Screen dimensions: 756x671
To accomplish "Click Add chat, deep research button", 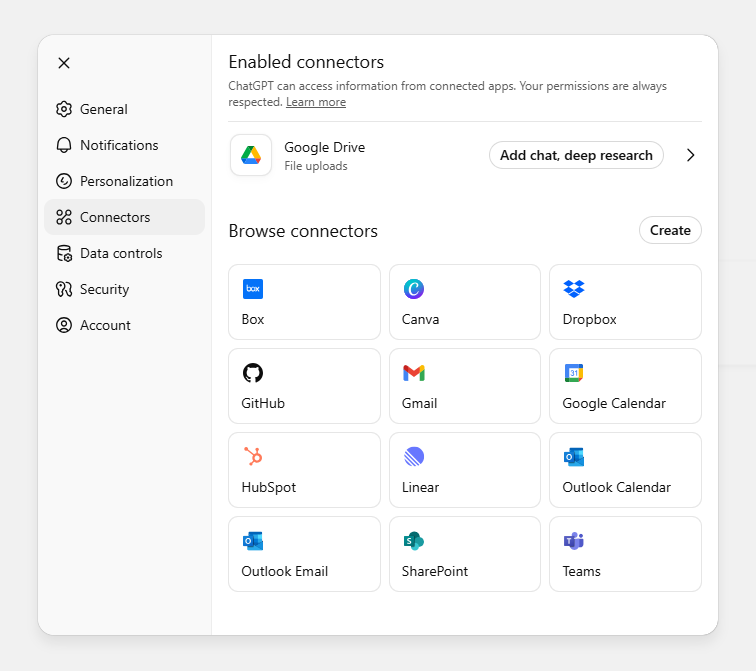I will pos(576,155).
